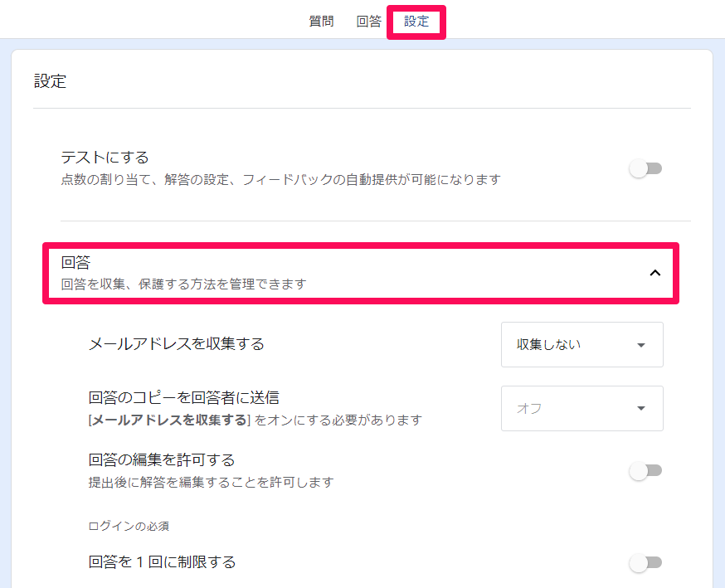Click the テストにする label

105,158
